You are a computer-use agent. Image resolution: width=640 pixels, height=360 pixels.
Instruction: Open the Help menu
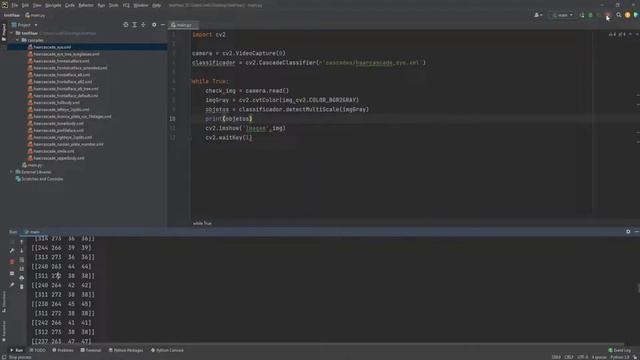[156, 5]
